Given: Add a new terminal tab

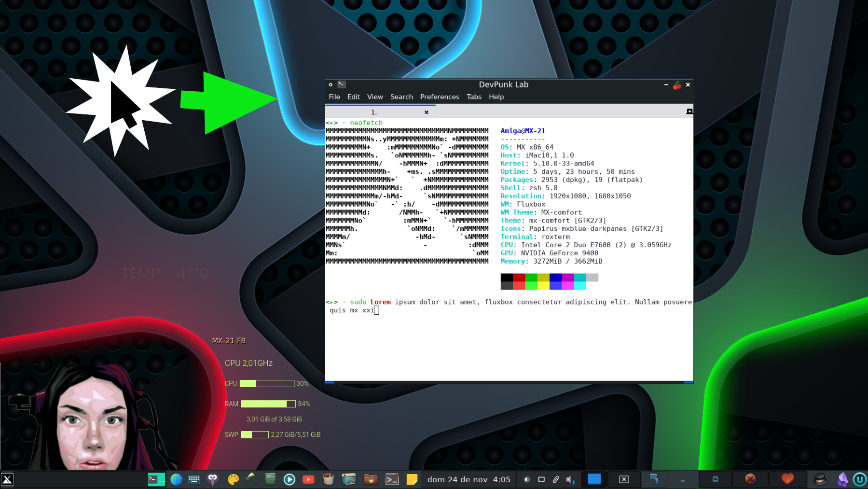Looking at the screenshot, I should pos(689,112).
